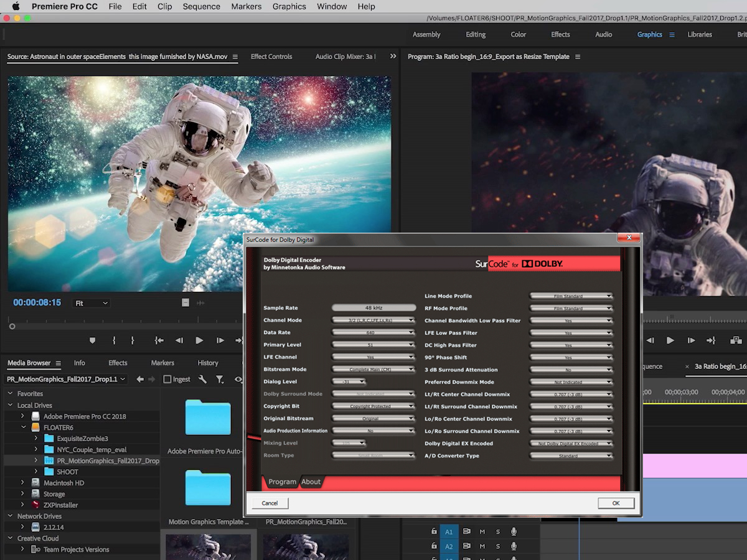The height and width of the screenshot is (560, 747).
Task: Switch to the About tab in SurCode dialog
Action: 311,482
